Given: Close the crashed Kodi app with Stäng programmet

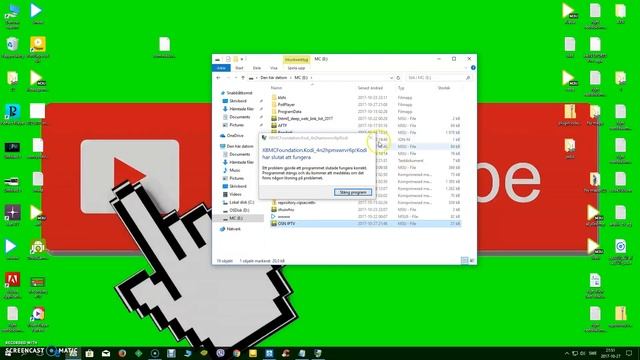Looking at the screenshot, I should (x=353, y=192).
